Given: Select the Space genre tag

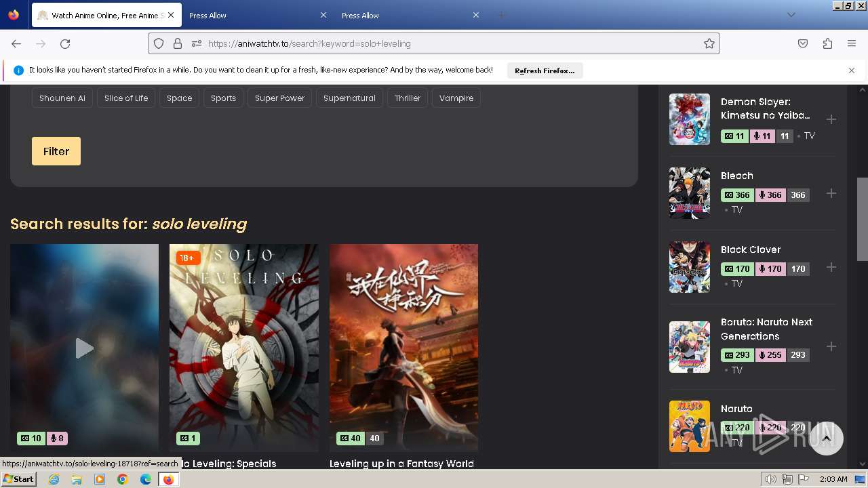Looking at the screenshot, I should pyautogui.click(x=180, y=98).
